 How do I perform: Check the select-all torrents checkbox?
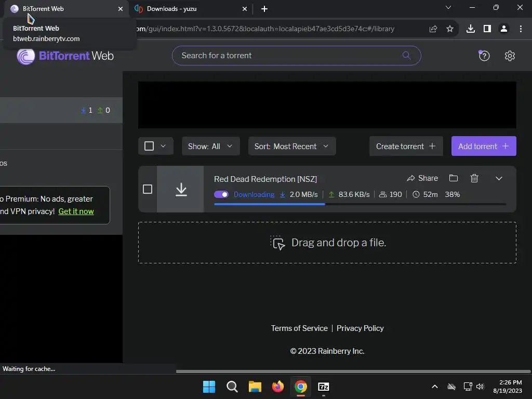(x=149, y=146)
